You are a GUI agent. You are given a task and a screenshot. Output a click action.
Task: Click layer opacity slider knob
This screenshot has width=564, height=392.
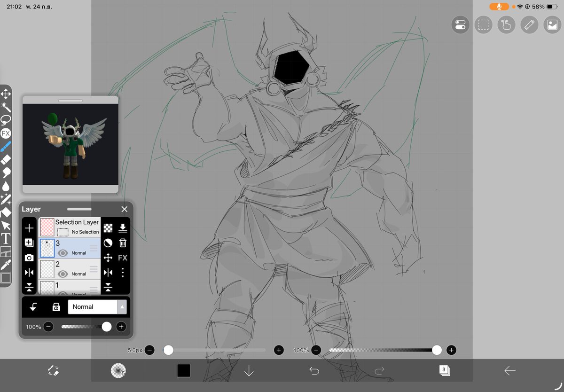coord(107,327)
